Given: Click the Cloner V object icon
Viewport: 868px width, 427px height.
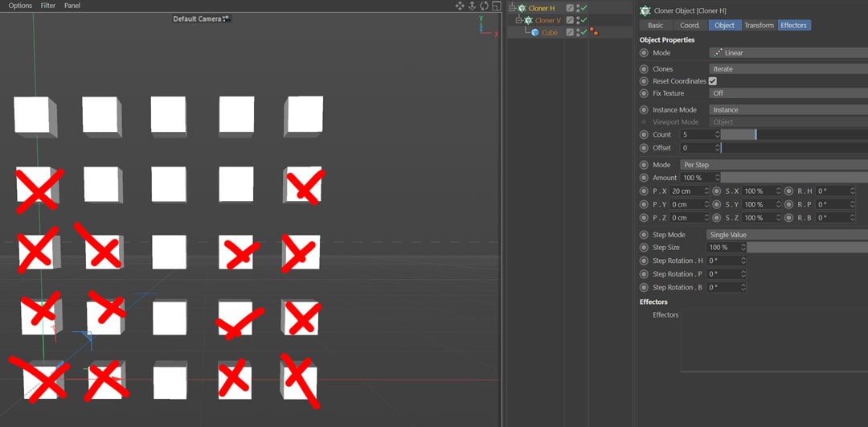Looking at the screenshot, I should (x=528, y=20).
